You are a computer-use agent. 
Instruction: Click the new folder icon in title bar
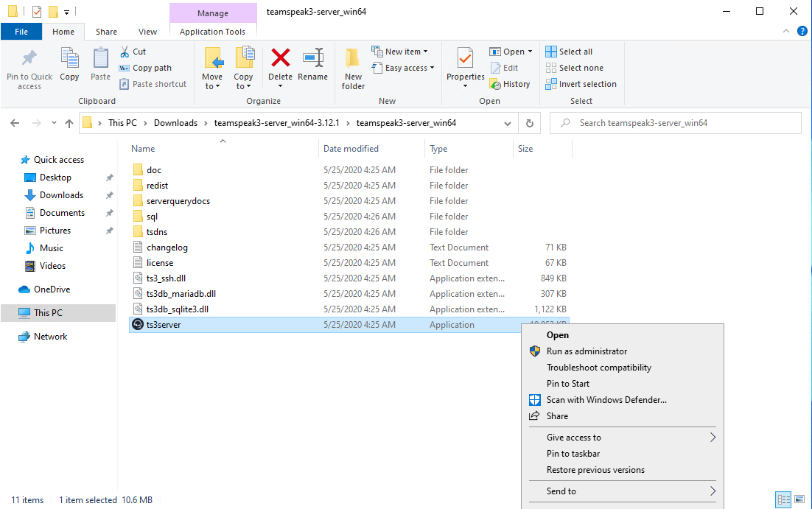[53, 11]
